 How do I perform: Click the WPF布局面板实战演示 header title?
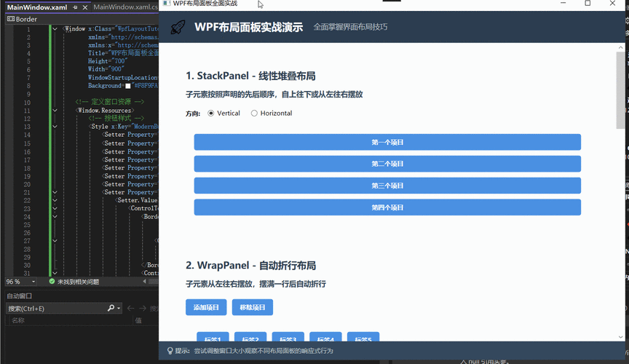(249, 27)
